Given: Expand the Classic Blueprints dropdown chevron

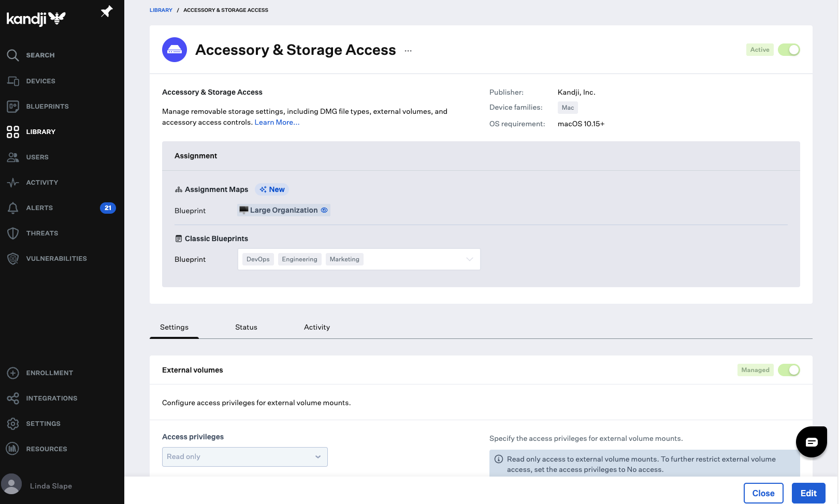Looking at the screenshot, I should pos(470,259).
